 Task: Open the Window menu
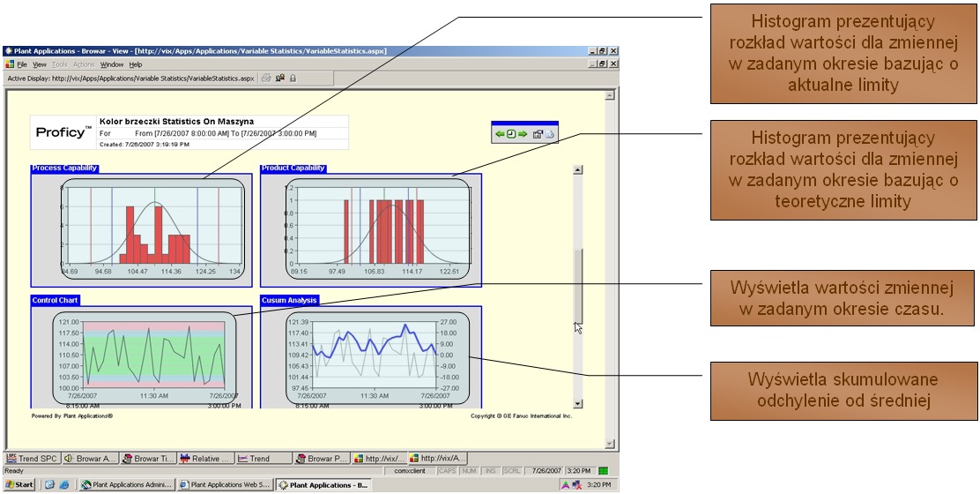click(112, 64)
